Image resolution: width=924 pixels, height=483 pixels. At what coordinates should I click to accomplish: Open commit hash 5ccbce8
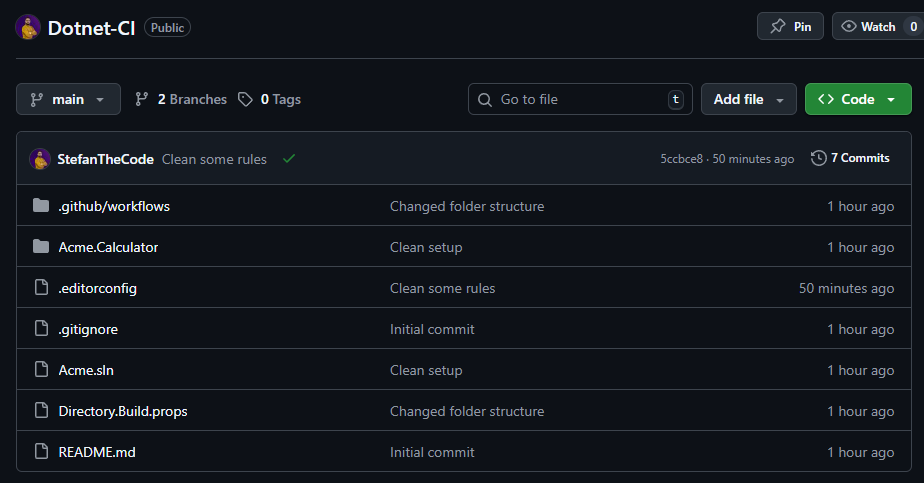tap(681, 159)
